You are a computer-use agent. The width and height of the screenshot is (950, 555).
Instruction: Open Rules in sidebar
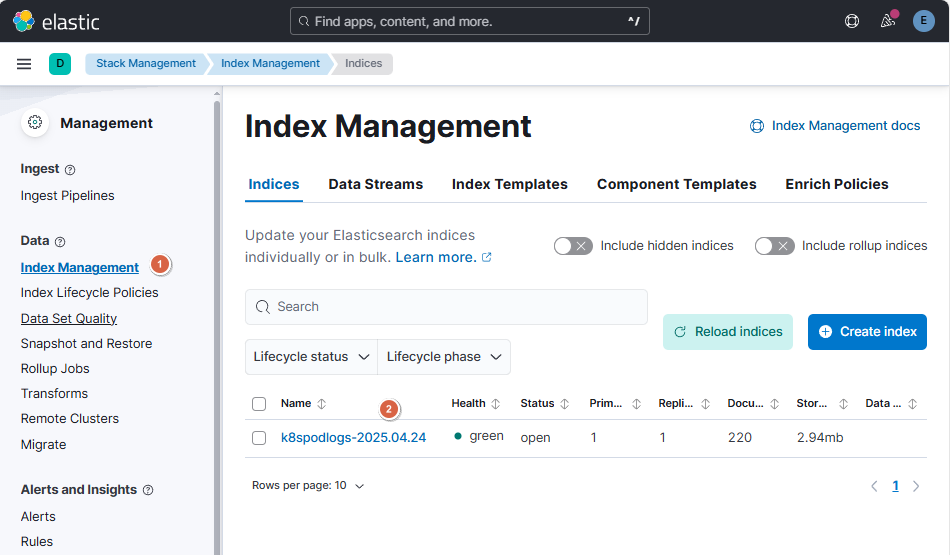point(37,542)
